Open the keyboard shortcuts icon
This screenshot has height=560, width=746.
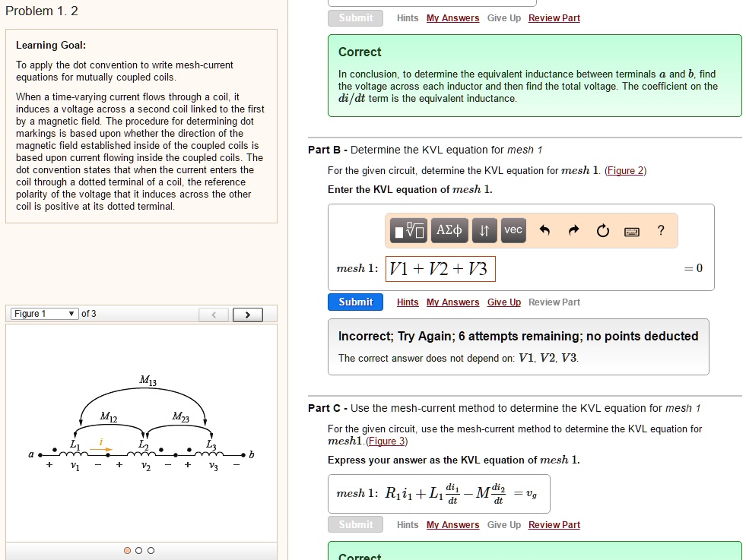[x=632, y=231]
